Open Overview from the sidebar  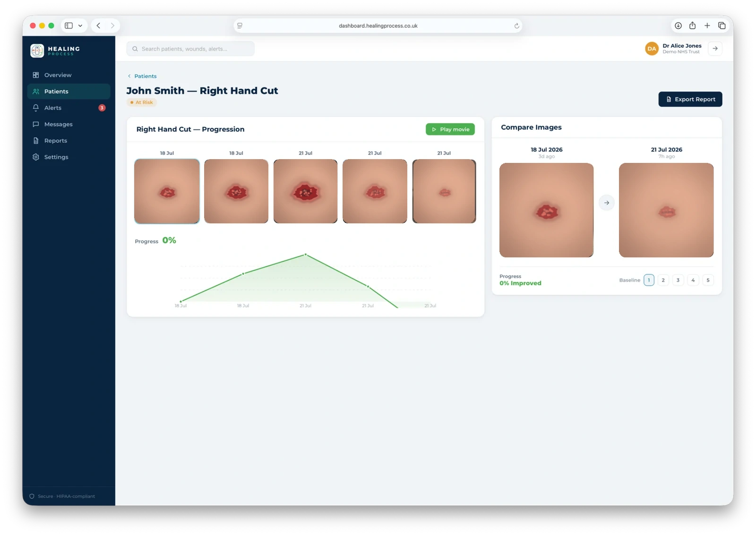69,75
